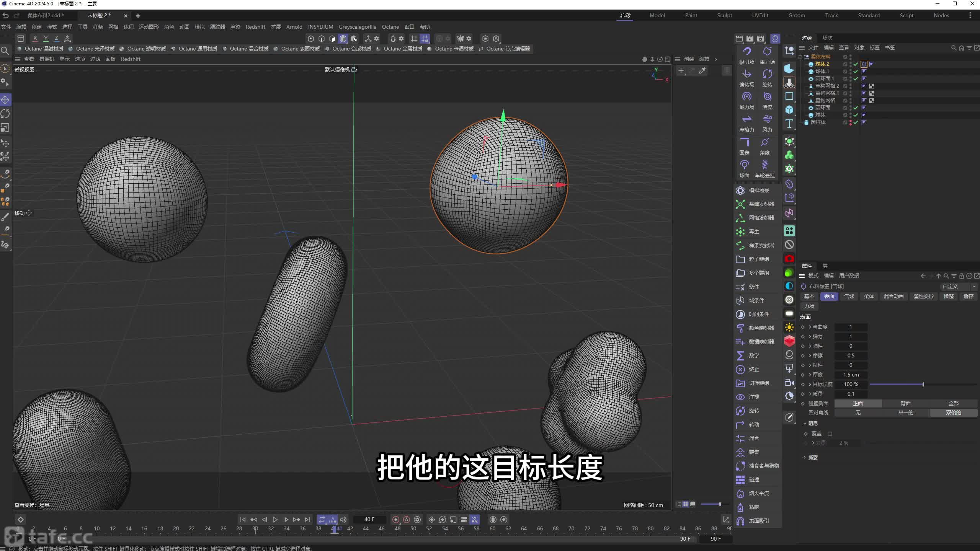
Task: Adjust the 目标长度 slider
Action: click(923, 384)
